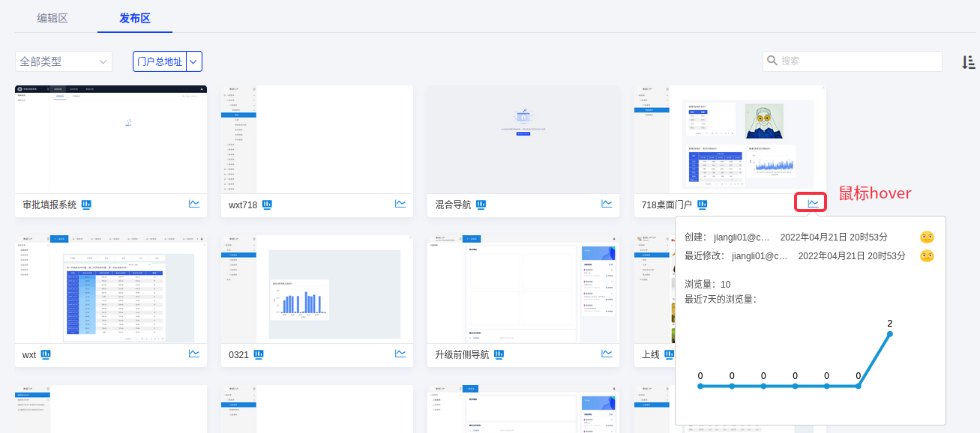Show view statistics for 混合导航
980x433 pixels.
(x=607, y=204)
